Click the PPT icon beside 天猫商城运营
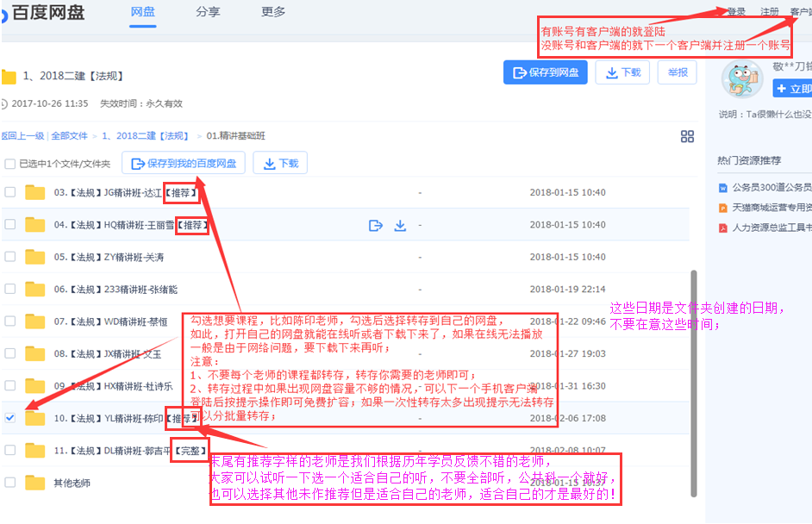This screenshot has height=524, width=812. [x=723, y=209]
